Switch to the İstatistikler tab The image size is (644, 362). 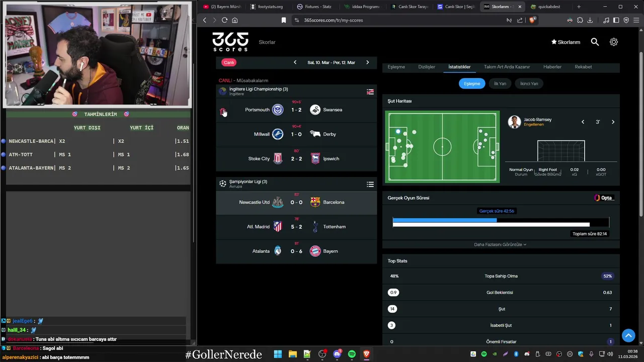click(x=459, y=67)
